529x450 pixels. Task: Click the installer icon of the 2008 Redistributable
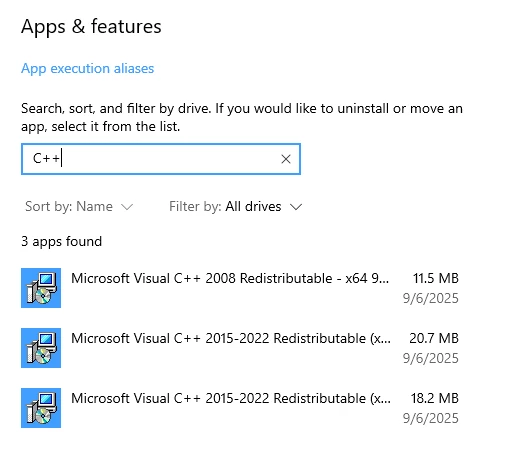point(41,288)
